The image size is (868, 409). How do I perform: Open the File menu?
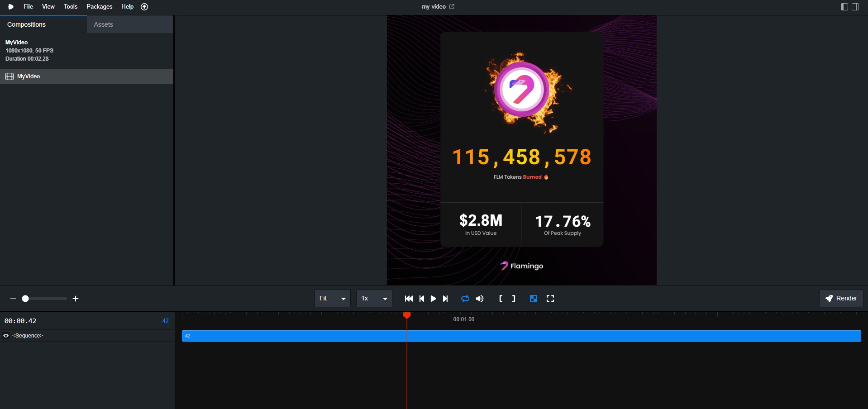28,7
